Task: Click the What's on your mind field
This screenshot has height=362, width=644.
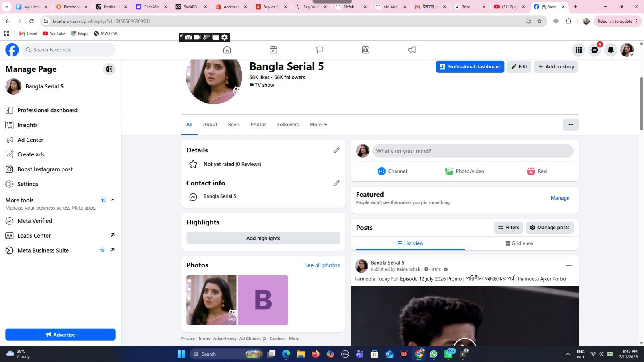Action: tap(473, 151)
